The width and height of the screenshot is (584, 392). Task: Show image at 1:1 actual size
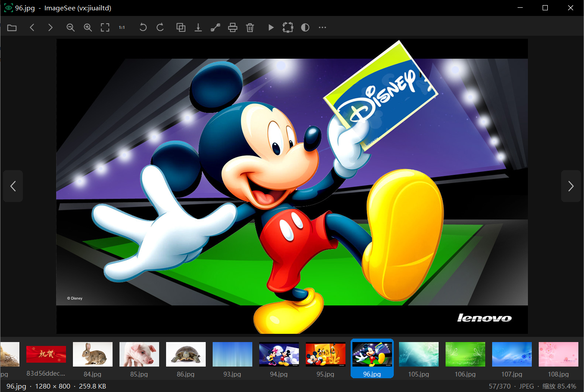tap(122, 28)
